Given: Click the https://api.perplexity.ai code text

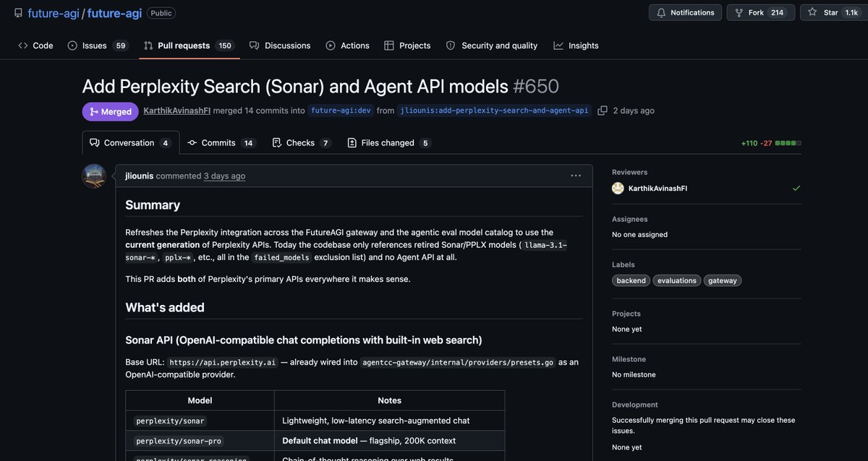Looking at the screenshot, I should click(223, 363).
